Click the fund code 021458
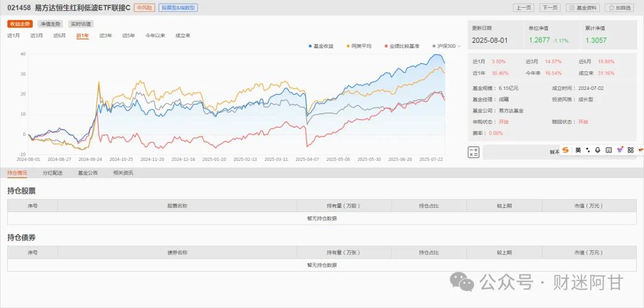The height and width of the screenshot is (308, 644). [x=19, y=8]
